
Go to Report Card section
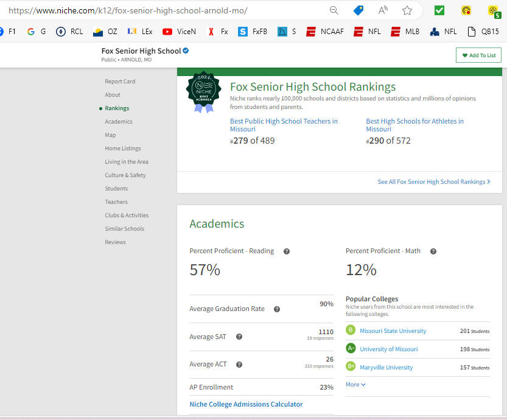[x=120, y=82]
